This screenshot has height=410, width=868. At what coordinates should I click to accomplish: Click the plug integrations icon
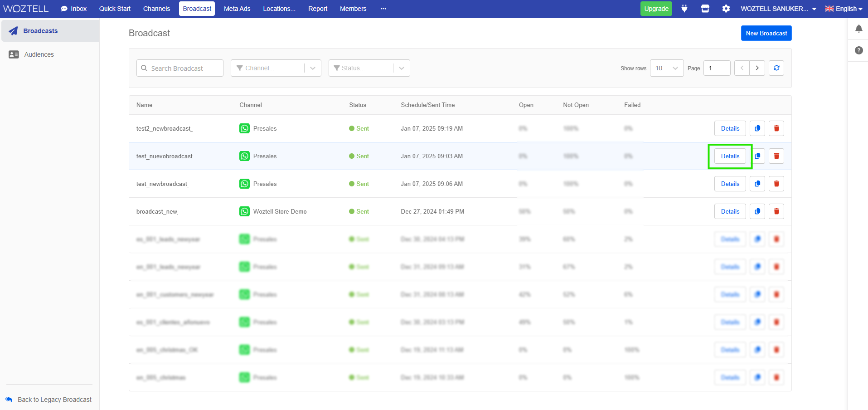pyautogui.click(x=684, y=9)
